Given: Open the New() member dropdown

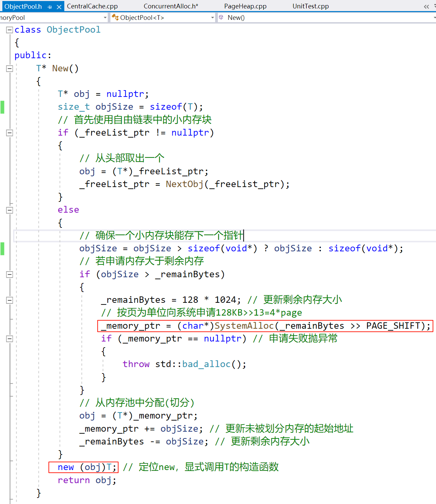Looking at the screenshot, I should pos(434,17).
